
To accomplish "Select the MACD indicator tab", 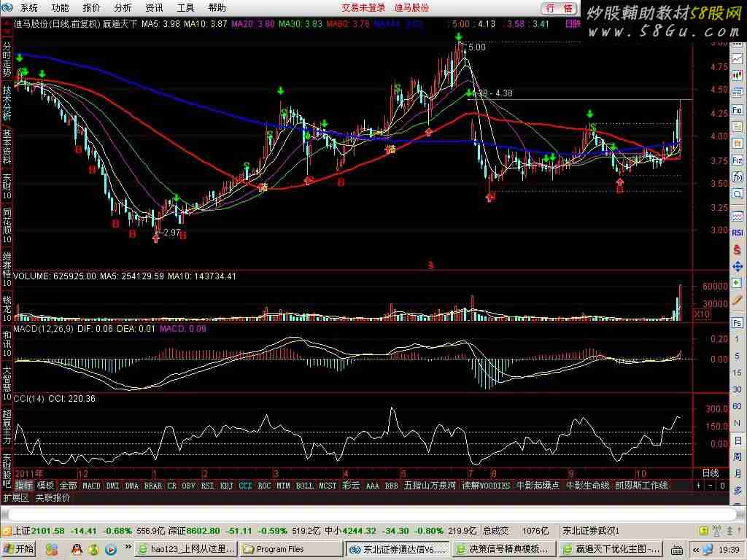I will click(91, 486).
